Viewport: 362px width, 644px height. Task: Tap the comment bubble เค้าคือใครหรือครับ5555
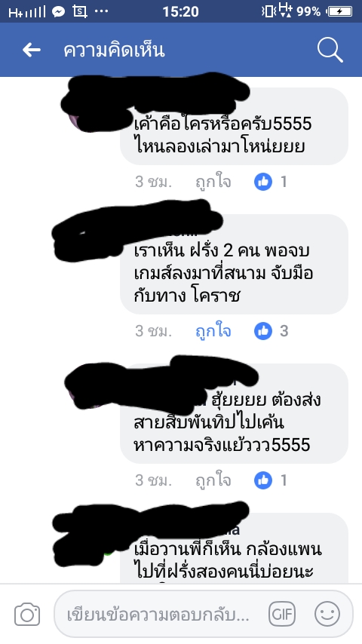click(x=235, y=126)
